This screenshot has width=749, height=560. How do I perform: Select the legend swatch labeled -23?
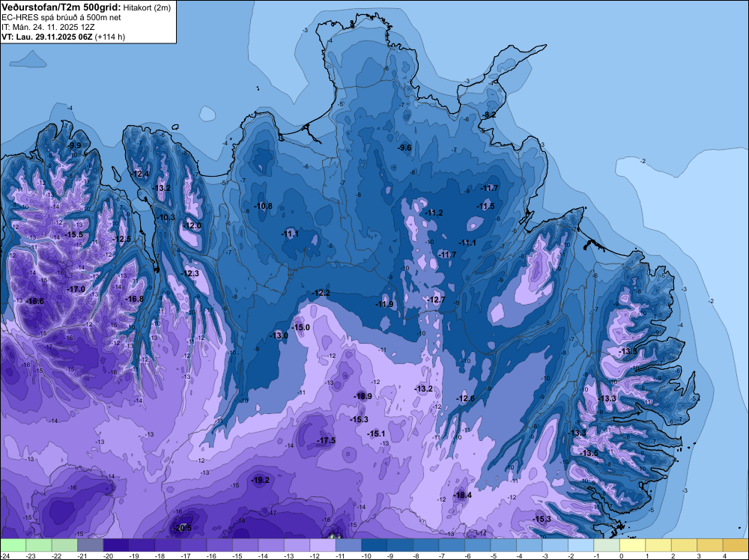pos(39,546)
